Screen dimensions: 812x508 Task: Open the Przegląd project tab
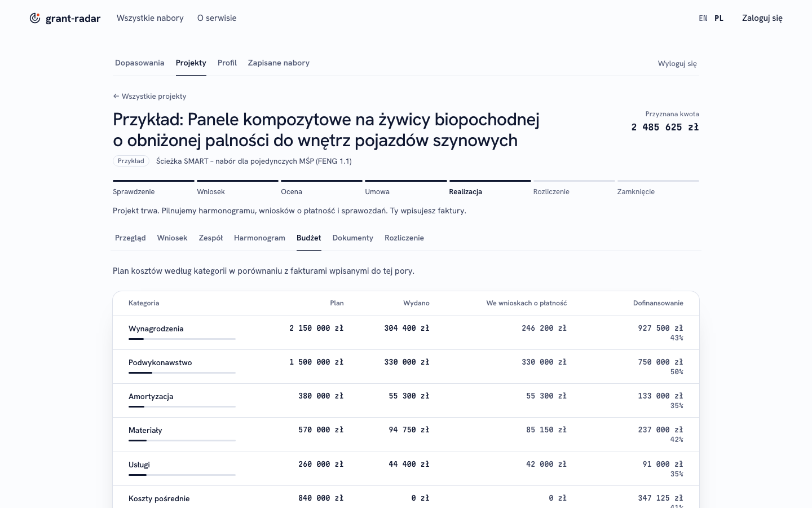coord(130,238)
